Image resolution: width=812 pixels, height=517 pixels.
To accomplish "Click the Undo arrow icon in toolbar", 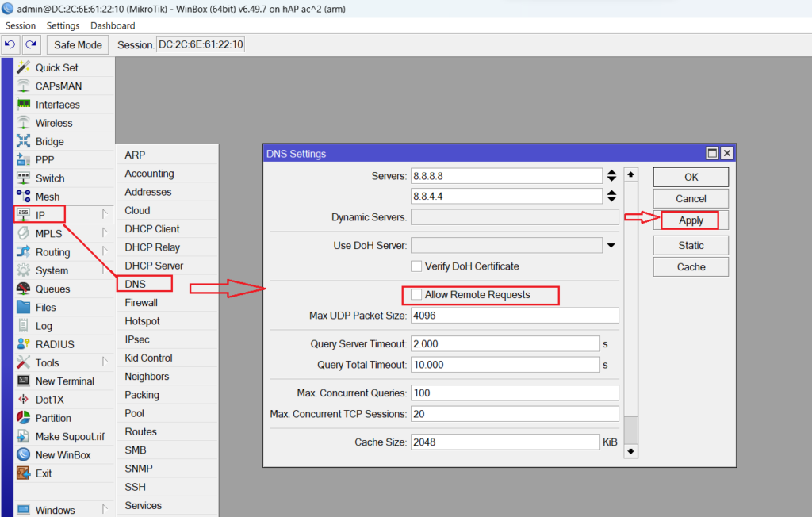I will click(10, 45).
